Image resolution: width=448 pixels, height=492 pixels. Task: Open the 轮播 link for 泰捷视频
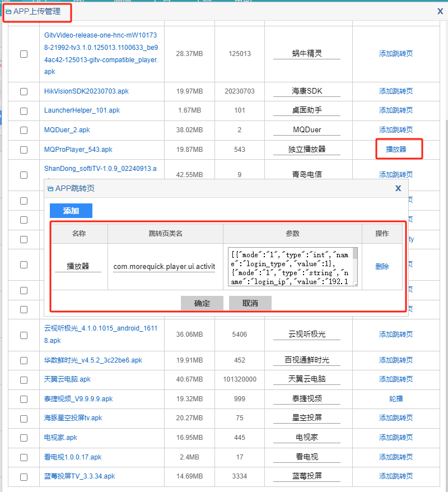(x=396, y=399)
